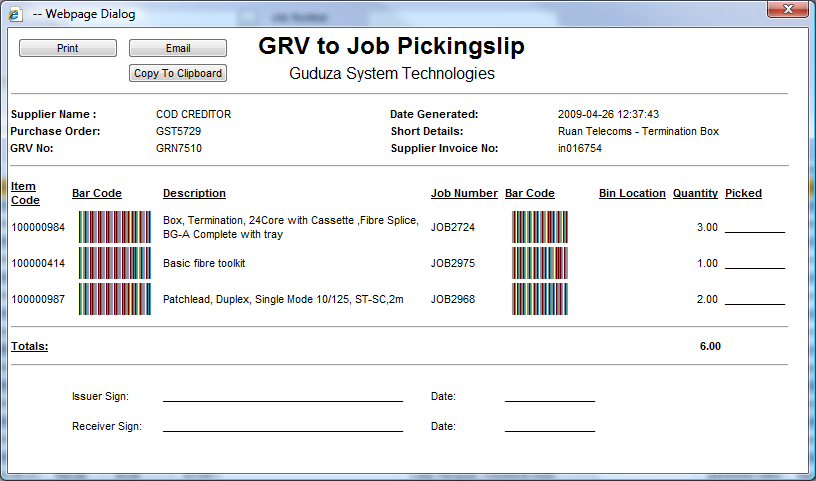Click the Picked line for quantity 3.00
This screenshot has height=481, width=816.
coord(755,229)
